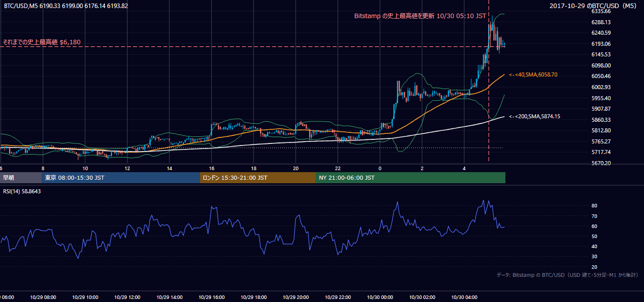
Task: Click the 6335.66 price axis label
Action: tap(601, 11)
